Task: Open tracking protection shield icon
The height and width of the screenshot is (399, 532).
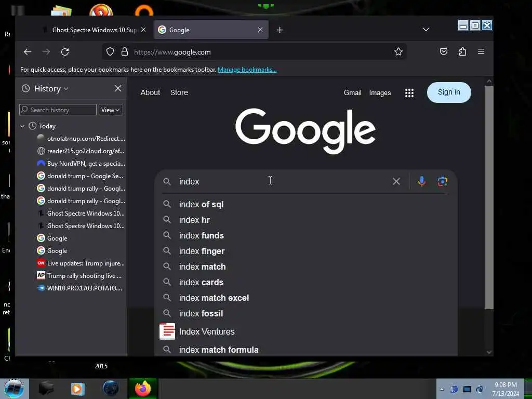Action: click(110, 51)
